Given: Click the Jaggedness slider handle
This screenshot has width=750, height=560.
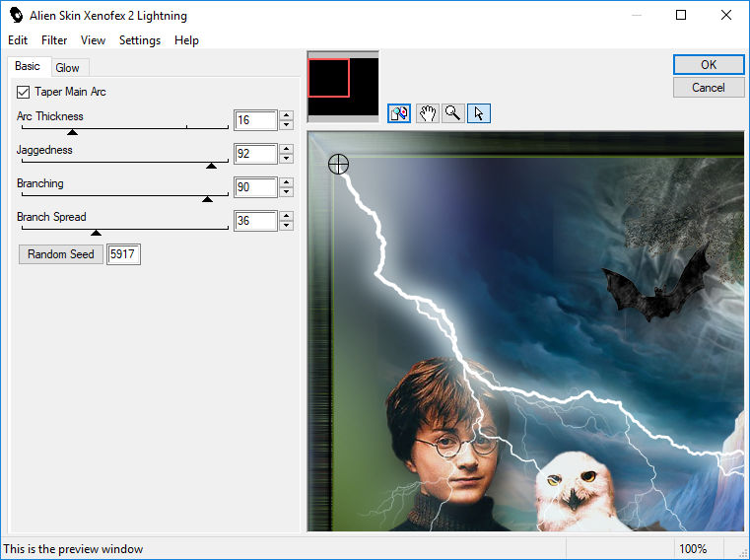Looking at the screenshot, I should pyautogui.click(x=211, y=165).
